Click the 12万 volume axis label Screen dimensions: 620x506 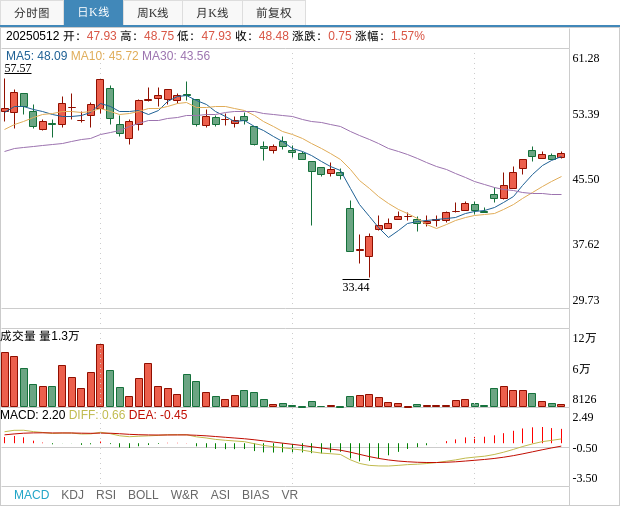pos(584,338)
